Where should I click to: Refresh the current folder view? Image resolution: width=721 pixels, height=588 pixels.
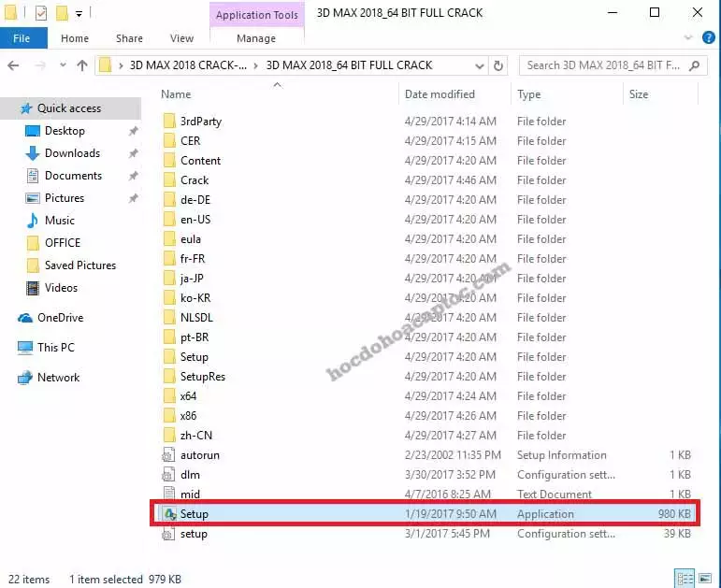click(x=498, y=65)
